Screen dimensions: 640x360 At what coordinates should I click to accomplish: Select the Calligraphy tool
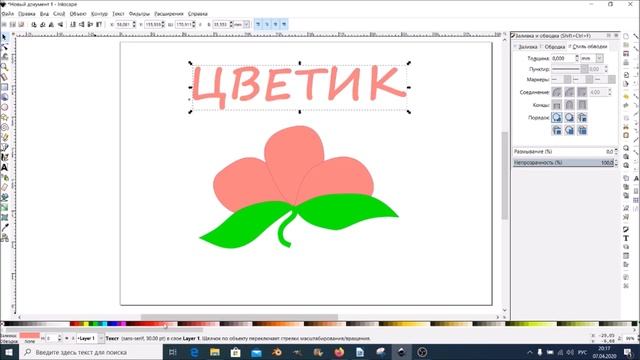pos(4,157)
